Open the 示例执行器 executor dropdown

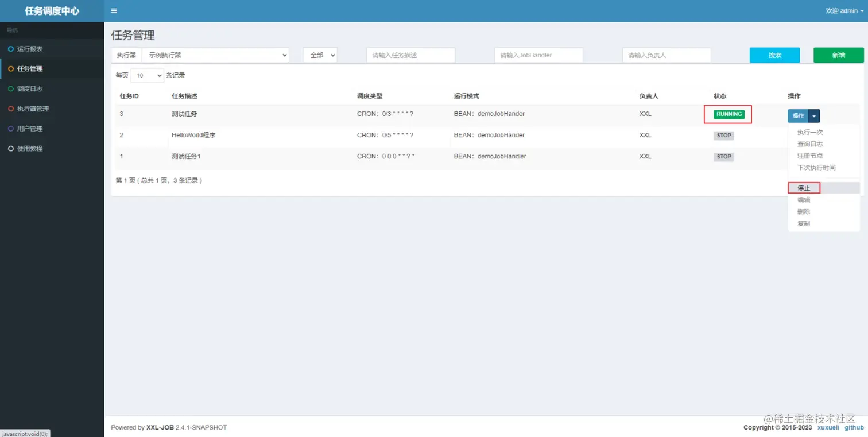tap(215, 55)
